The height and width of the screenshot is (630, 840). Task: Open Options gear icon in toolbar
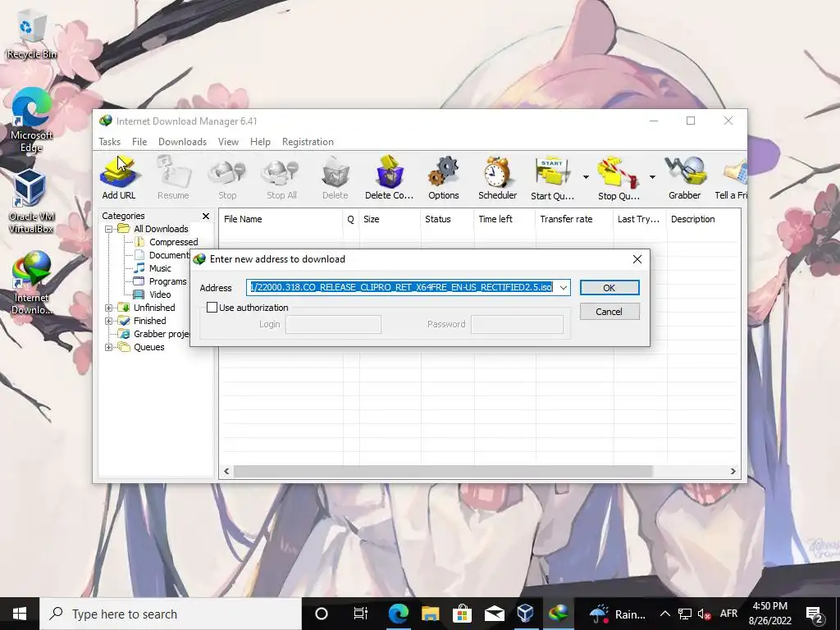coord(444,178)
